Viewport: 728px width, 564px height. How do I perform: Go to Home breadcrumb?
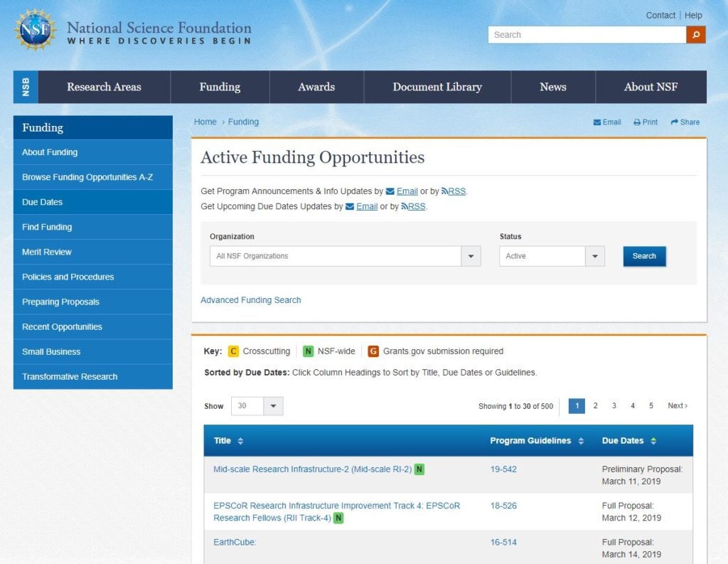coord(205,122)
